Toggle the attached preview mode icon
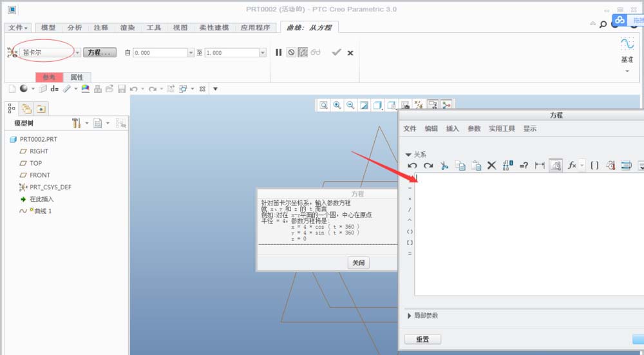This screenshot has width=644, height=355. (303, 53)
